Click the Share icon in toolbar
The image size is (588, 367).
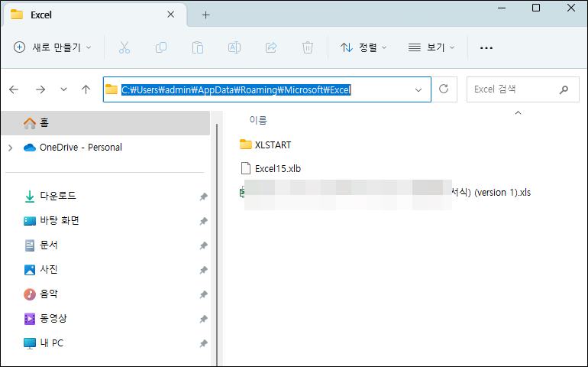pyautogui.click(x=271, y=47)
